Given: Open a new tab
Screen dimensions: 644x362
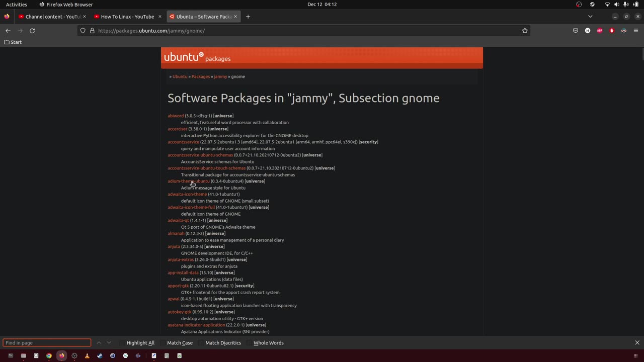Looking at the screenshot, I should click(248, 17).
